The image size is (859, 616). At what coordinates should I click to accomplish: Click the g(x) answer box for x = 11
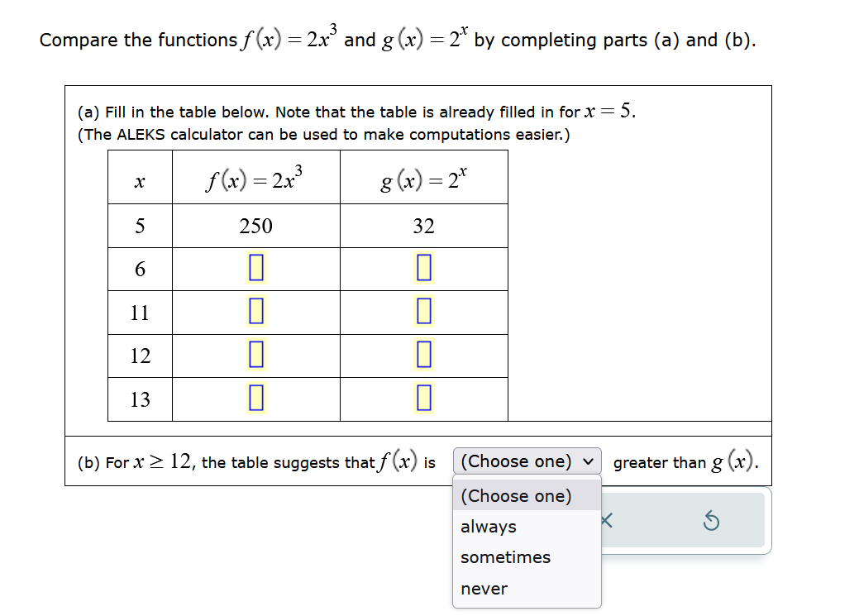423,313
